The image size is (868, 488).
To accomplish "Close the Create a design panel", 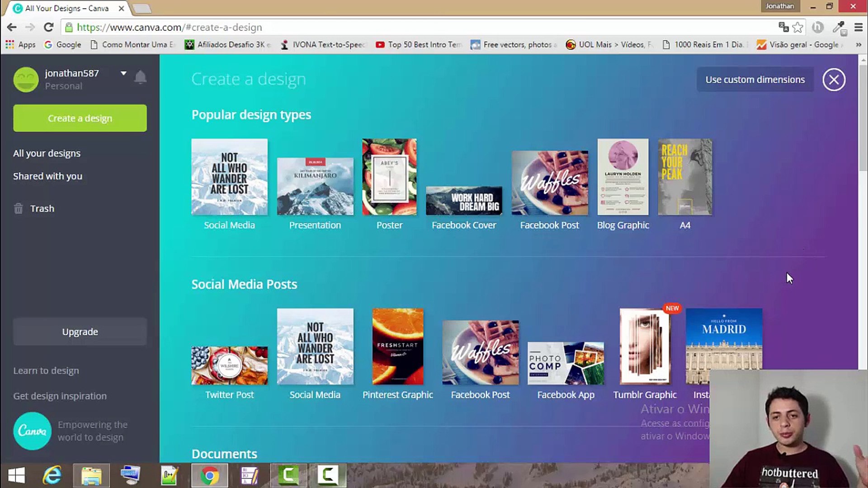I will (x=834, y=80).
